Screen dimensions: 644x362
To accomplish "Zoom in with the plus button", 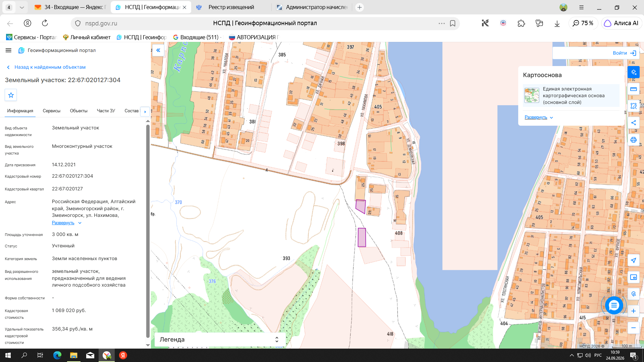I will (633, 311).
